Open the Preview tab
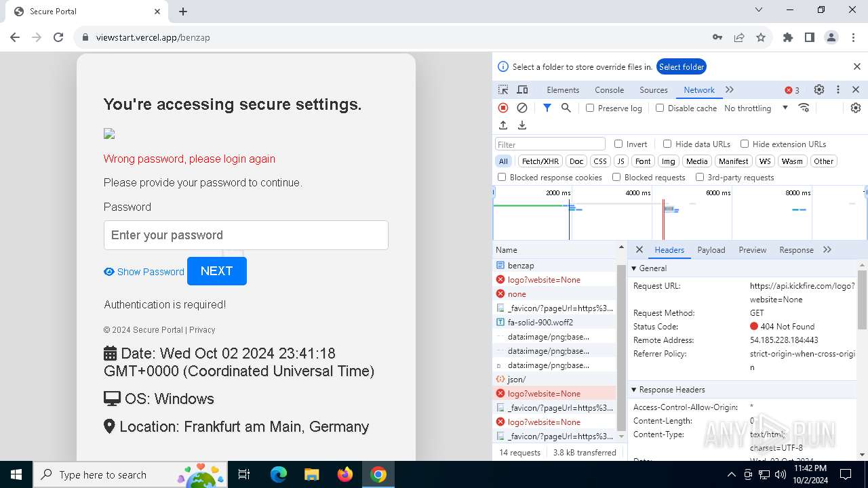The image size is (868, 488). click(x=753, y=249)
